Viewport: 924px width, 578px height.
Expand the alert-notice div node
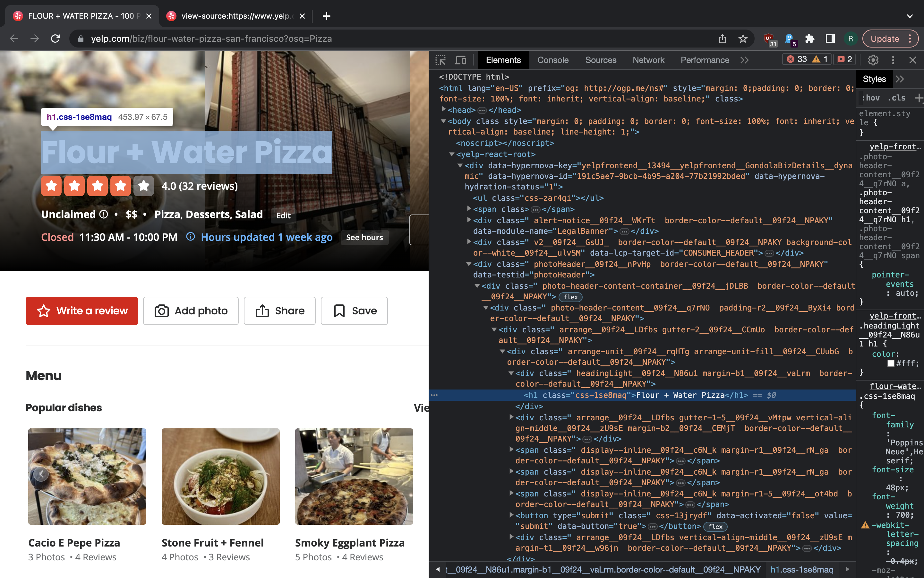click(469, 220)
